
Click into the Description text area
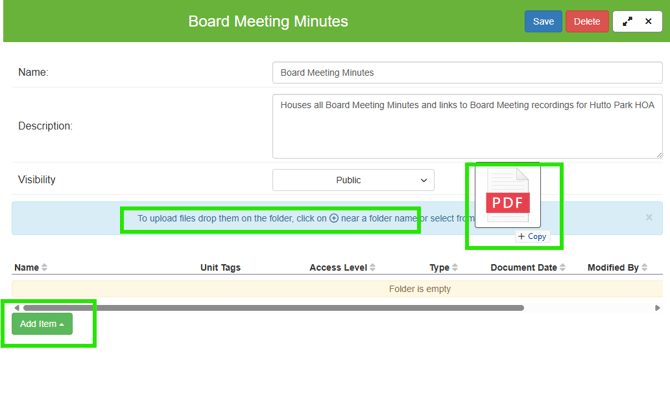[x=466, y=126]
